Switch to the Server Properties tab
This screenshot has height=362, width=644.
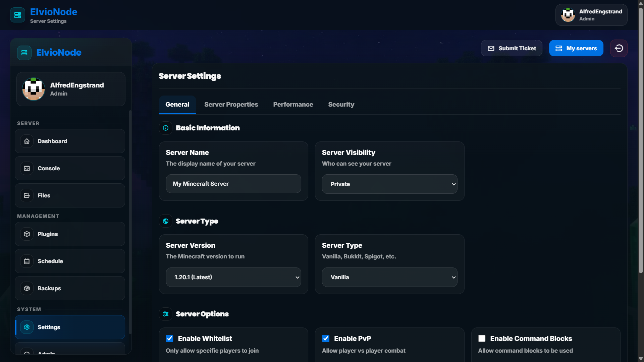[231, 105]
